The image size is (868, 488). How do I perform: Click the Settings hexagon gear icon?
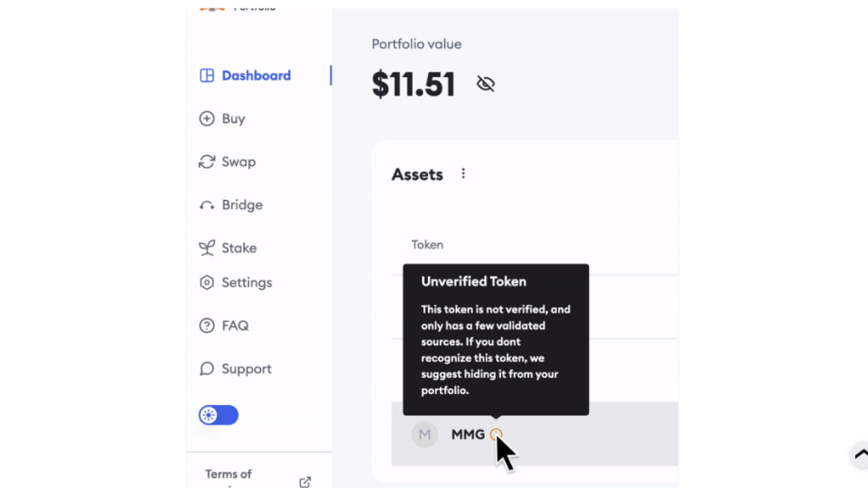207,282
